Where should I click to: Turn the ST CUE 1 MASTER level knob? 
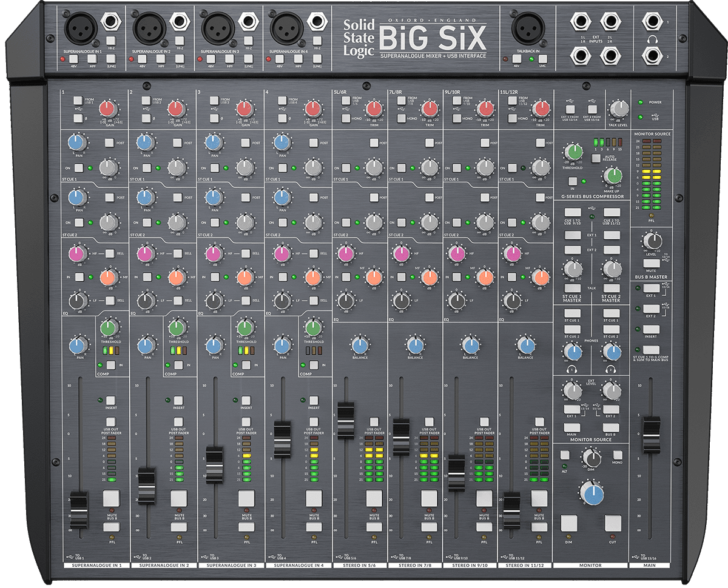(572, 269)
